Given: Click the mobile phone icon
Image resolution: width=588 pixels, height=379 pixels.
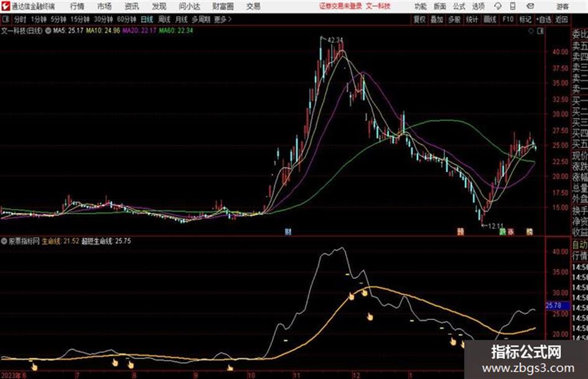Looking at the screenshot, I should pyautogui.click(x=513, y=6).
